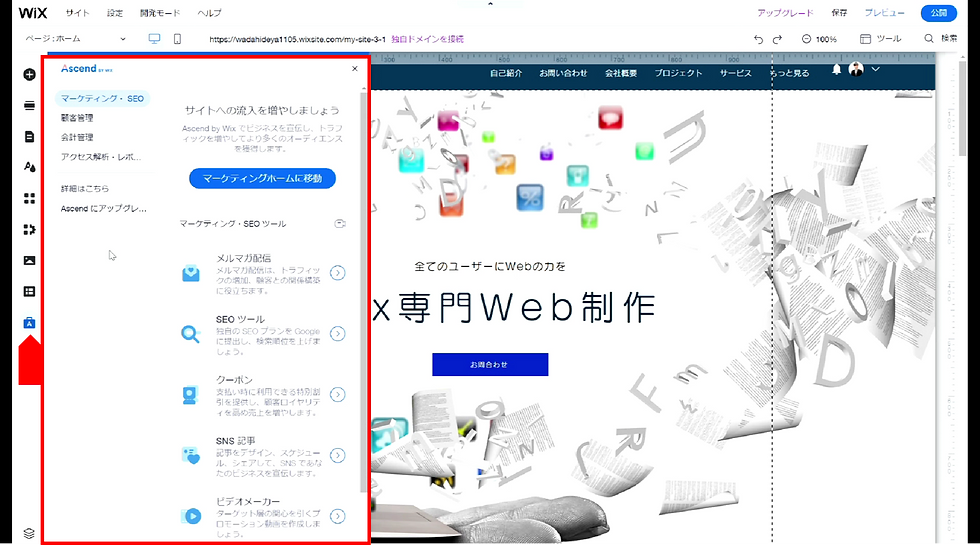Open arrow for SNS 記事 tool
This screenshot has width=980, height=545.
[x=338, y=455]
